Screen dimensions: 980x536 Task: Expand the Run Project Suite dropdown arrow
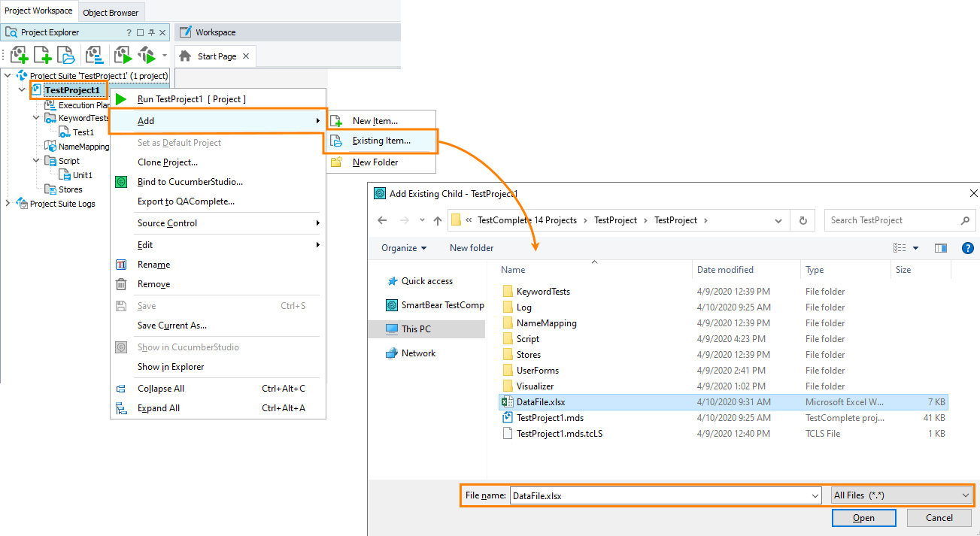pyautogui.click(x=163, y=55)
